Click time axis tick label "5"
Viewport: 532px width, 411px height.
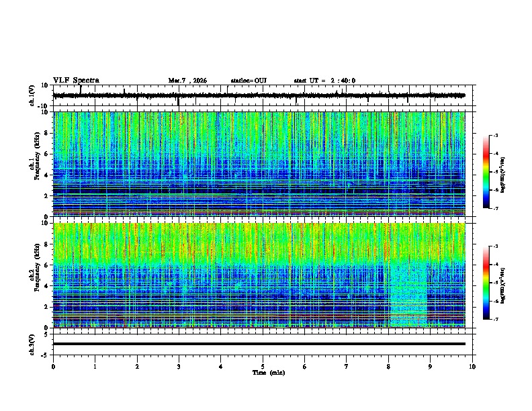[x=263, y=367]
